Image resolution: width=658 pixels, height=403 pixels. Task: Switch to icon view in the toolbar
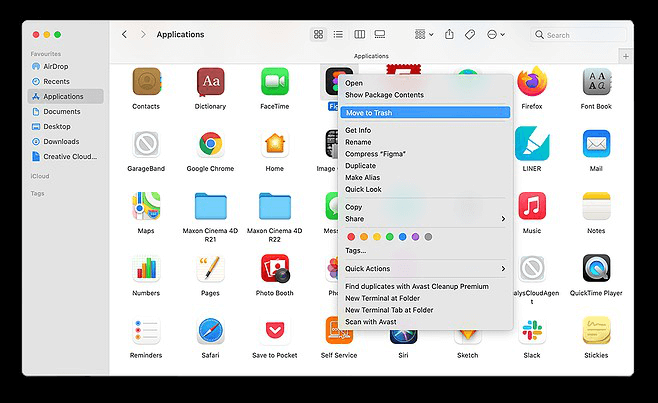[x=319, y=34]
